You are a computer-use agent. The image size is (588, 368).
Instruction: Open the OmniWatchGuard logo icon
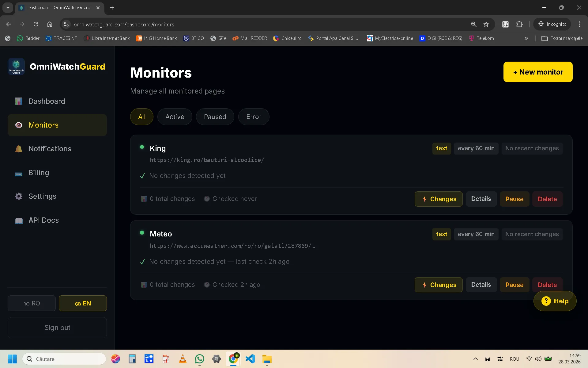tap(16, 67)
